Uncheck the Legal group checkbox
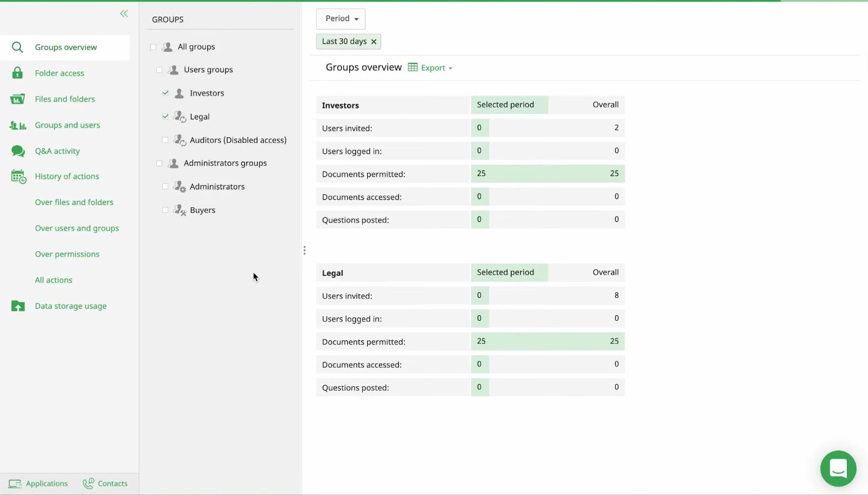 click(165, 116)
